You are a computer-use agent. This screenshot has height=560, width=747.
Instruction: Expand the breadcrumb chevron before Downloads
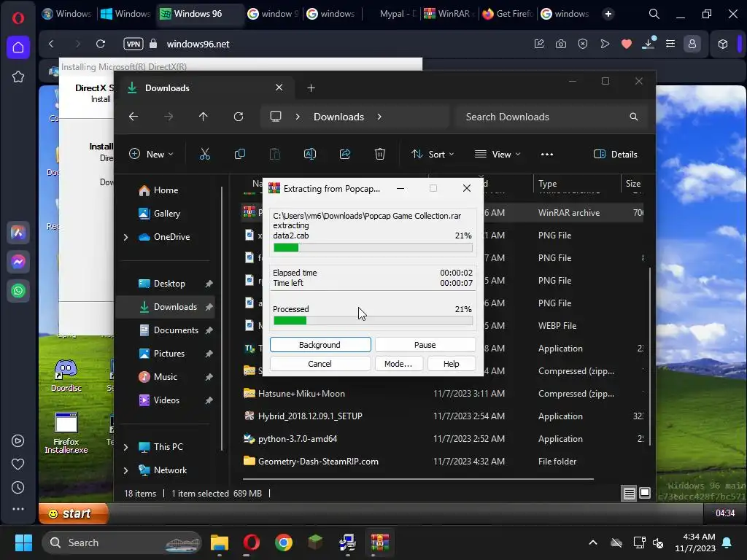(298, 117)
